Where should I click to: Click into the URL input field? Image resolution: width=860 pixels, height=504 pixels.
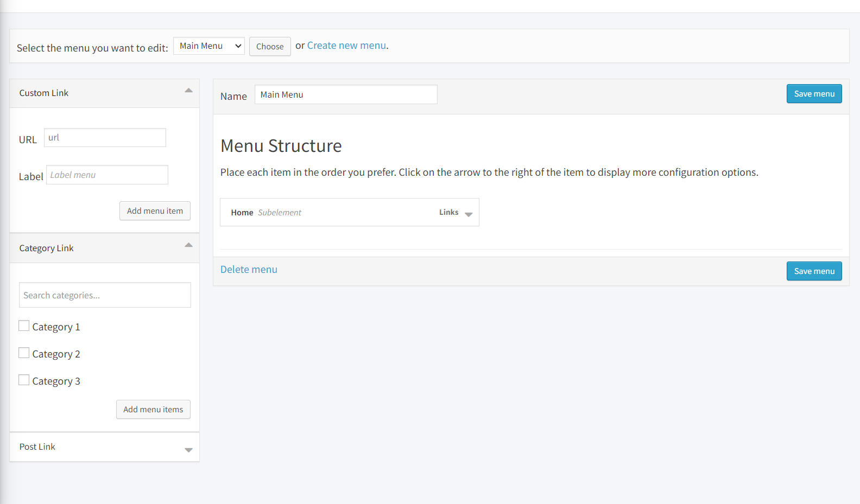click(x=105, y=138)
